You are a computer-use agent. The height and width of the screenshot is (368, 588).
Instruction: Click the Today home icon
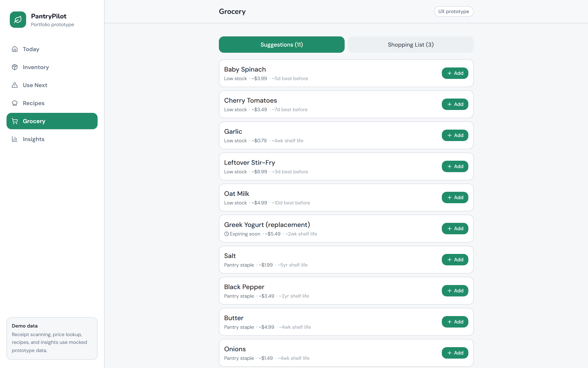14,49
